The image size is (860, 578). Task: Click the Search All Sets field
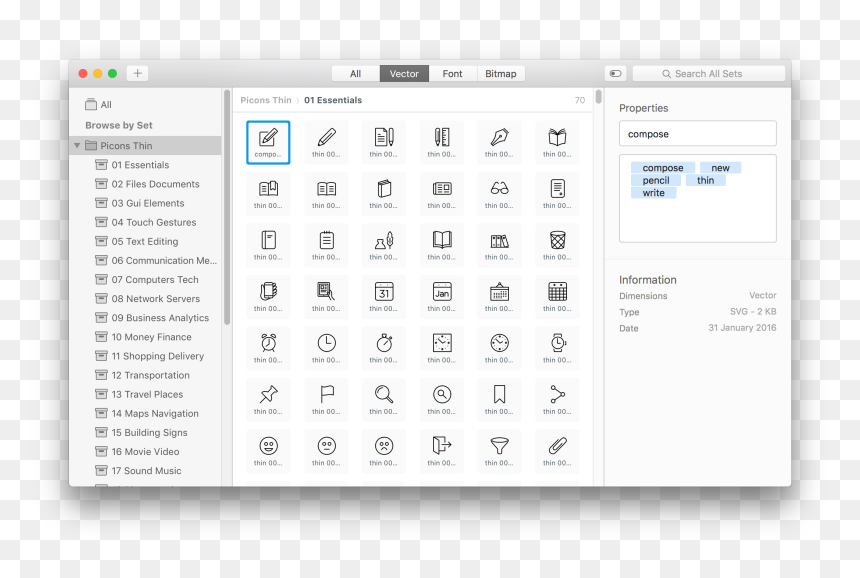pos(709,73)
